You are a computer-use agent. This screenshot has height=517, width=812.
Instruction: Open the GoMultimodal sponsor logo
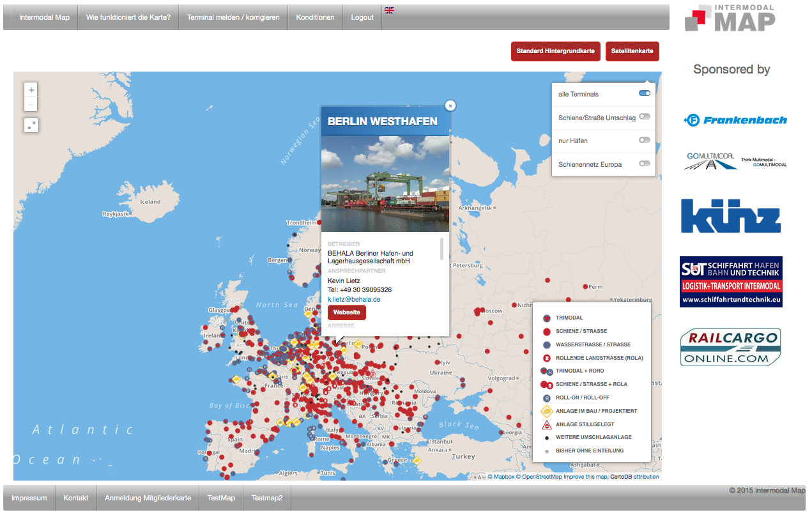735,160
